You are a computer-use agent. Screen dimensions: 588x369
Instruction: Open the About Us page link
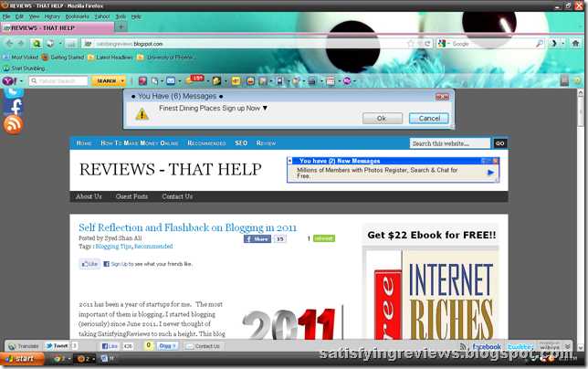[89, 196]
